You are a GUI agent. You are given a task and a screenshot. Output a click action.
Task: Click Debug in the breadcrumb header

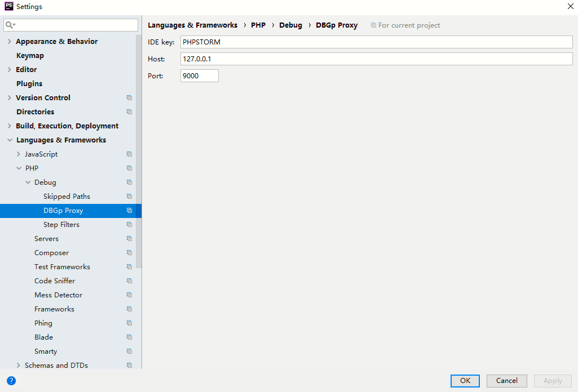tap(290, 25)
